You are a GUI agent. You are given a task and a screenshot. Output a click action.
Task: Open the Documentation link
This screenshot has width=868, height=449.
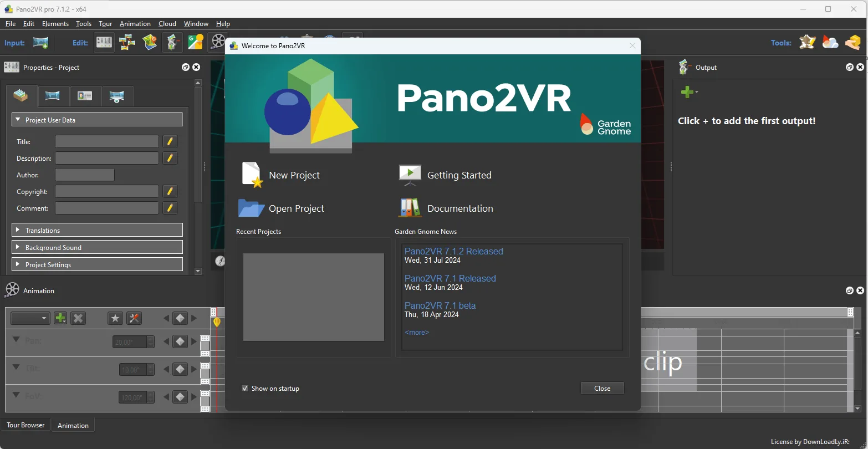[446, 208]
